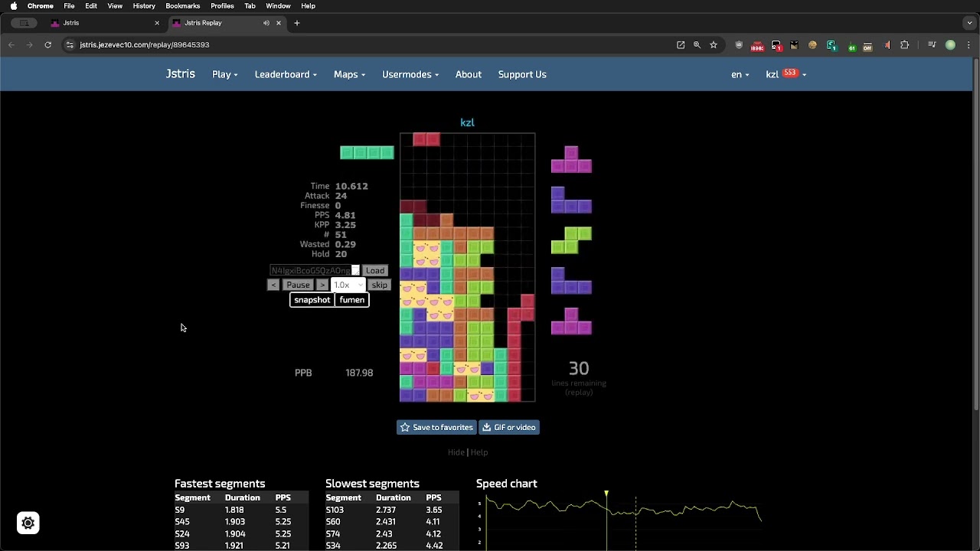Click the Help link
Screen dimensions: 980x551
click(479, 452)
